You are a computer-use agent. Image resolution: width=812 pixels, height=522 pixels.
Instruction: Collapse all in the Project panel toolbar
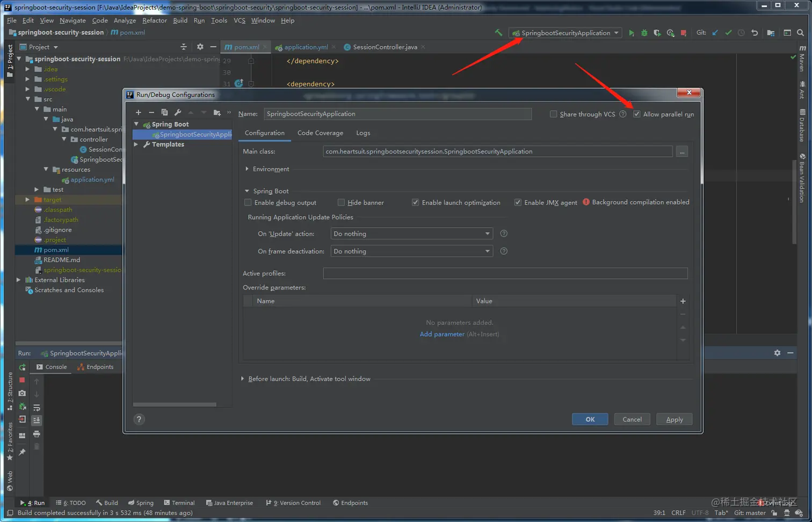pyautogui.click(x=184, y=47)
